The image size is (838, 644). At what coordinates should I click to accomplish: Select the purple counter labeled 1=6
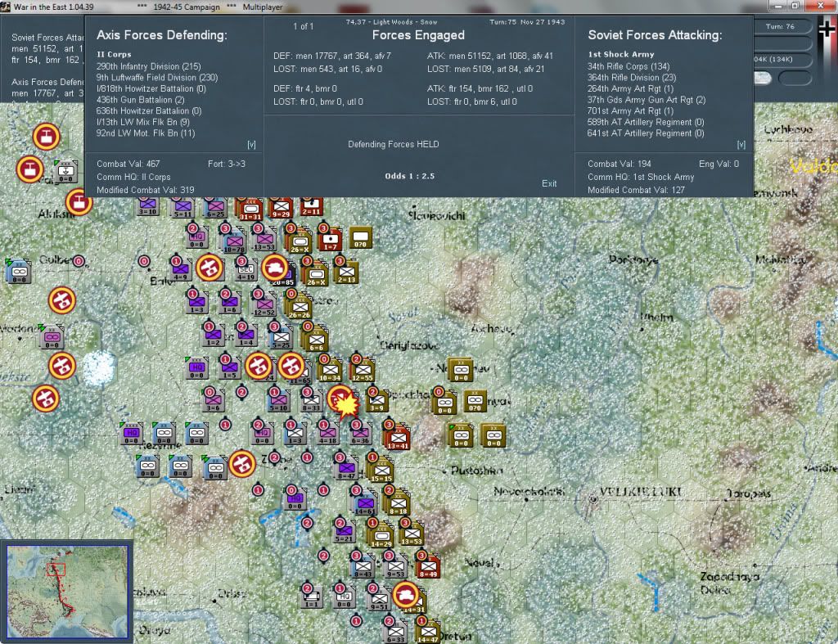point(230,303)
